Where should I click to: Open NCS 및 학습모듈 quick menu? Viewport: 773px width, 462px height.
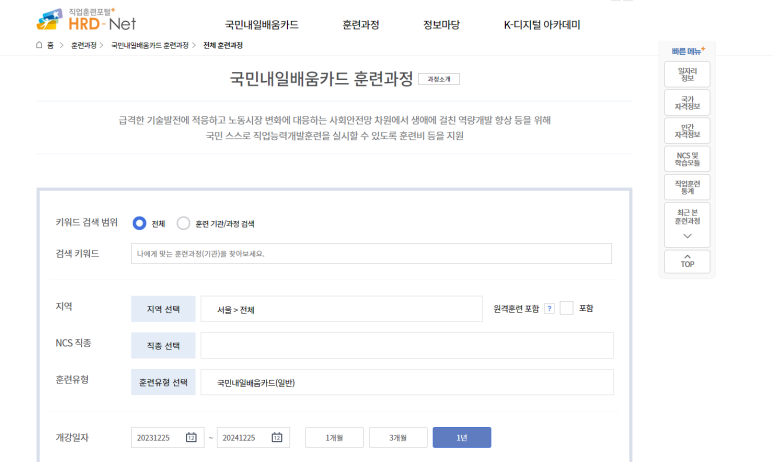click(687, 159)
